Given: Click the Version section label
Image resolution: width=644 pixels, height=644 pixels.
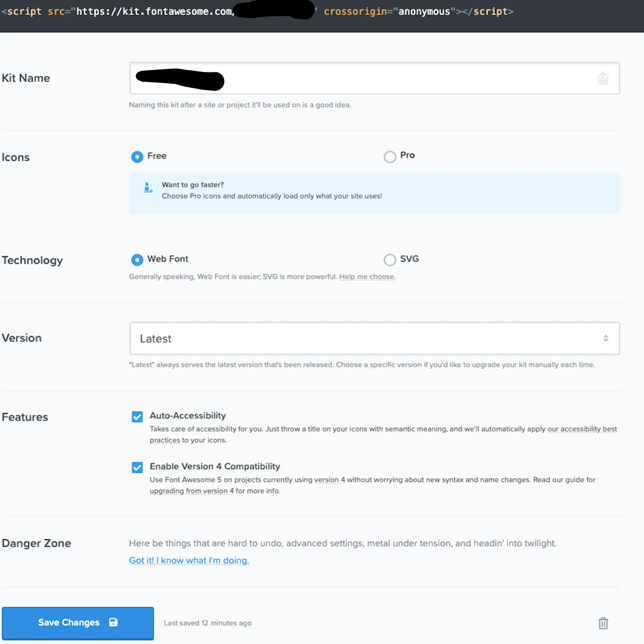Looking at the screenshot, I should point(22,338).
